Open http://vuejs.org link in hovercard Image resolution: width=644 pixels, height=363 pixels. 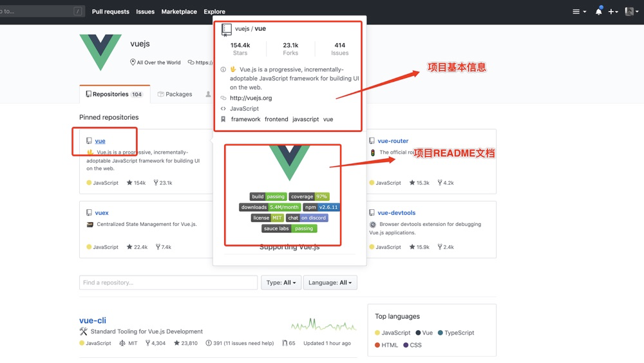(251, 98)
